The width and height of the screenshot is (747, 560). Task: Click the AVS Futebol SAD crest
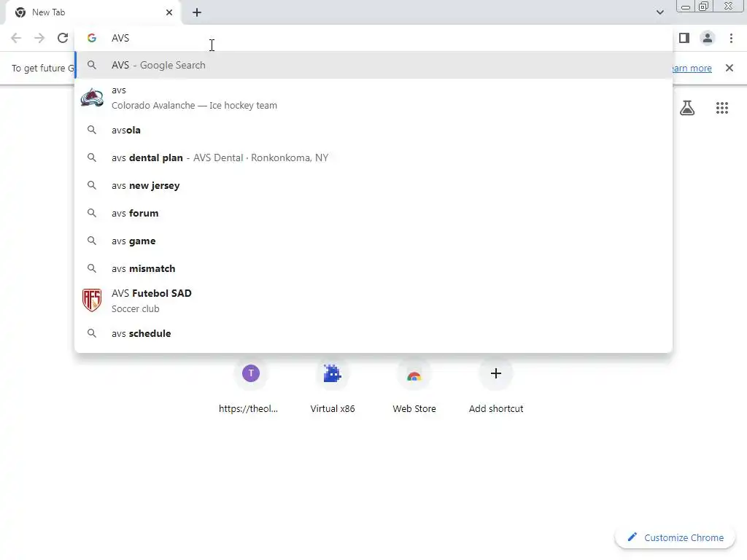pyautogui.click(x=92, y=300)
